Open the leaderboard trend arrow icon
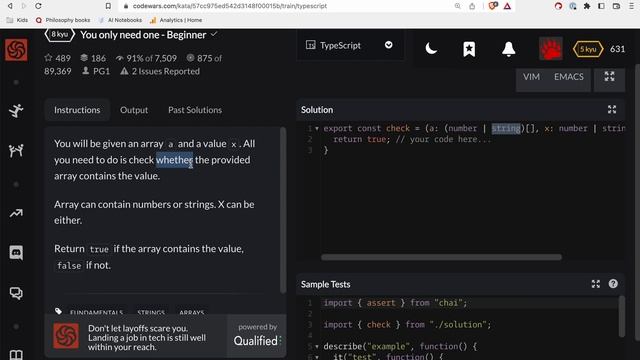Viewport: 640px width, 360px height. point(16,213)
